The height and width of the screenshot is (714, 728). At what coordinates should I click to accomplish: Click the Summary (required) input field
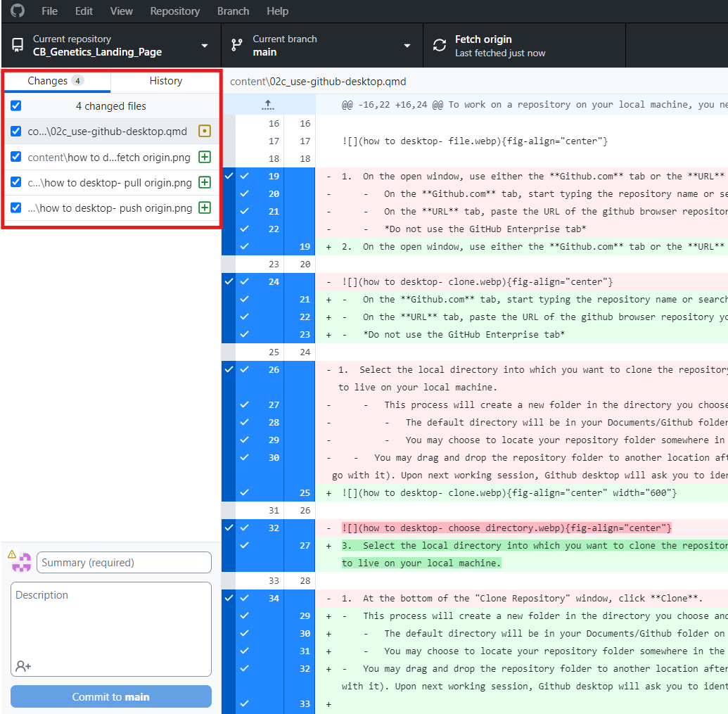[124, 563]
